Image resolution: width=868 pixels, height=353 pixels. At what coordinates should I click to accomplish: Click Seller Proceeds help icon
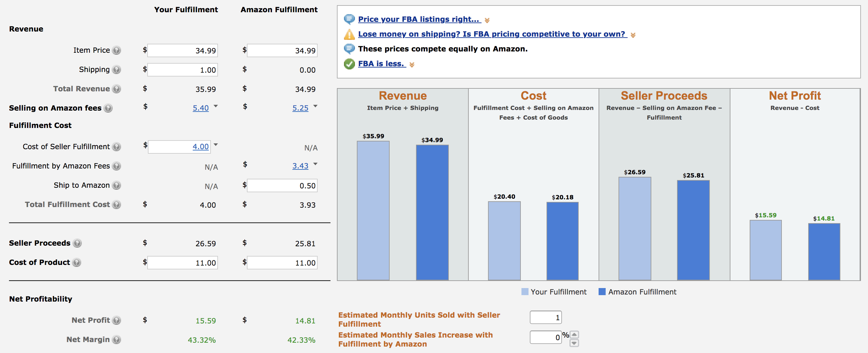pyautogui.click(x=77, y=243)
